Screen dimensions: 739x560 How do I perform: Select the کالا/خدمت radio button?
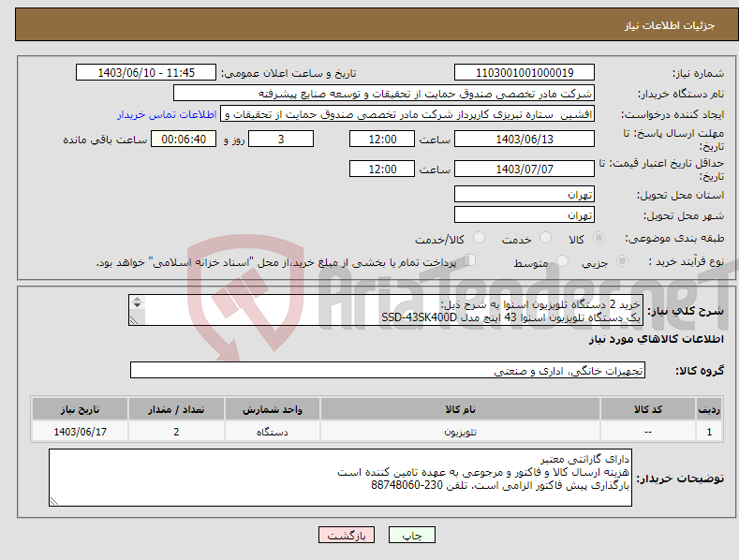click(x=479, y=238)
